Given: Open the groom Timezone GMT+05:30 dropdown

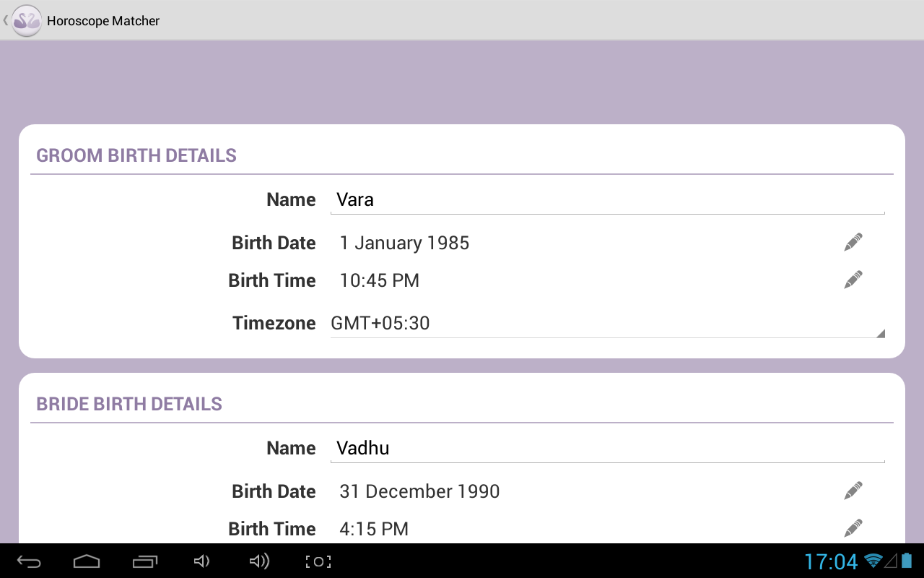Looking at the screenshot, I should [606, 324].
